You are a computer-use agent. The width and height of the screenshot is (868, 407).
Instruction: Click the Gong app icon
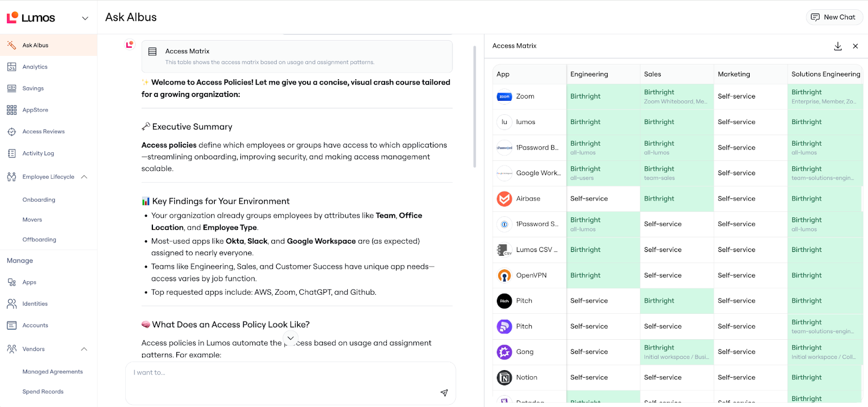tap(505, 352)
